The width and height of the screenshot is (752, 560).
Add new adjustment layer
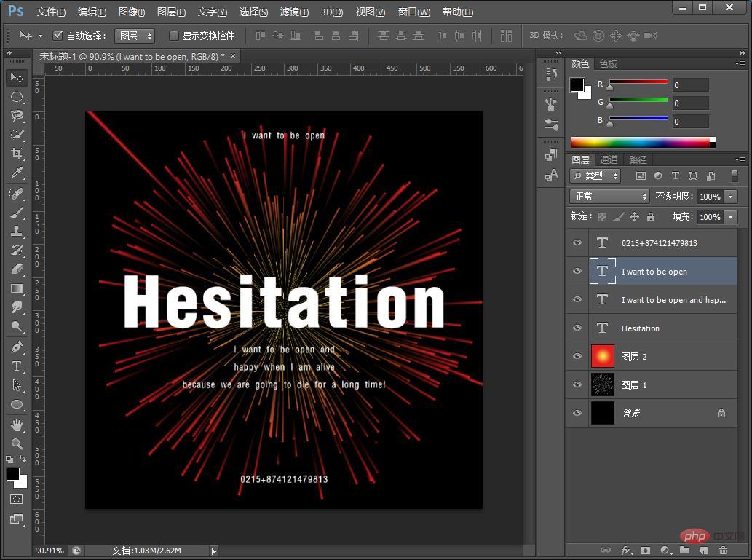coord(665,550)
